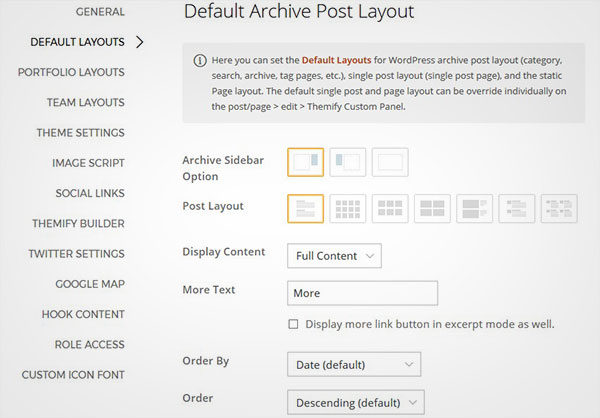The width and height of the screenshot is (600, 418).
Task: Open the Order By dropdown
Action: tap(354, 364)
